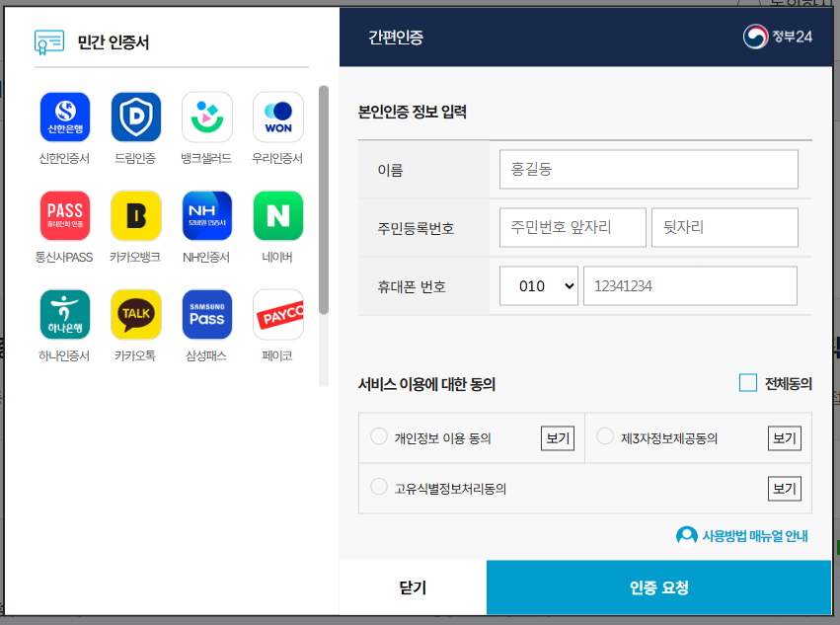Pick the 네이버 icon
This screenshot has height=625, width=840.
[x=278, y=215]
